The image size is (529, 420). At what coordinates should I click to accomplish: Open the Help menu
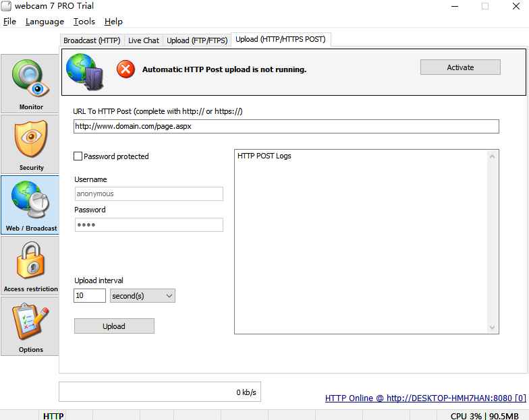tap(113, 22)
